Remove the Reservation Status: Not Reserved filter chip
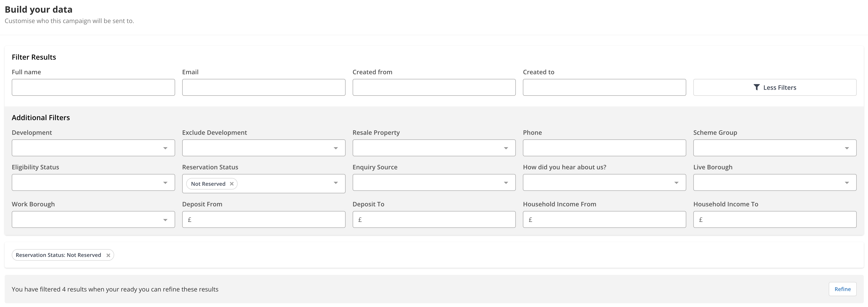Image resolution: width=868 pixels, height=307 pixels. [108, 255]
